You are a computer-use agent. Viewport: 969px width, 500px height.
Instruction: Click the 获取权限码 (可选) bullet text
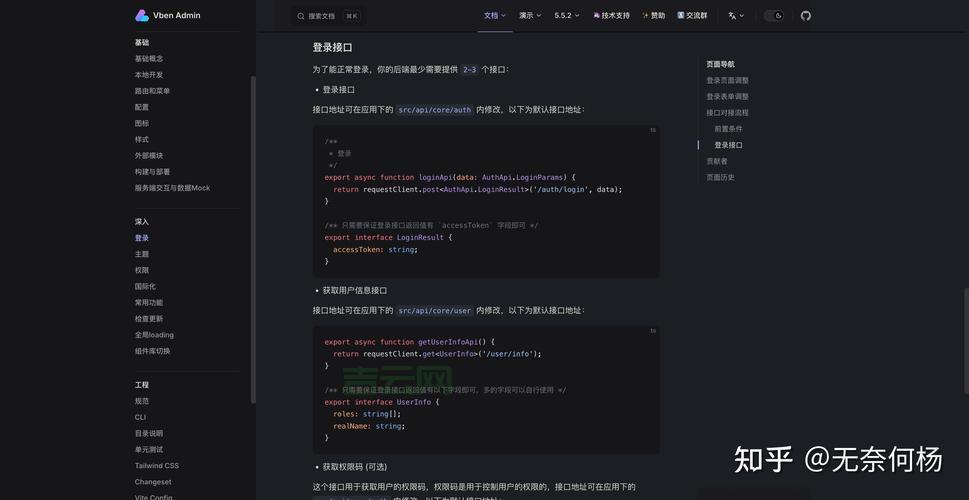click(355, 467)
